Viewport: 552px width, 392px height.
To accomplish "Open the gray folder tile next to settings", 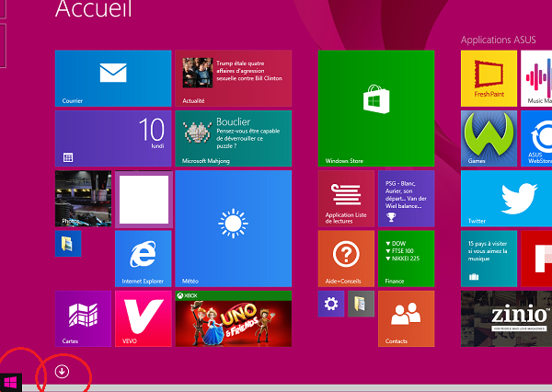I will pyautogui.click(x=361, y=304).
